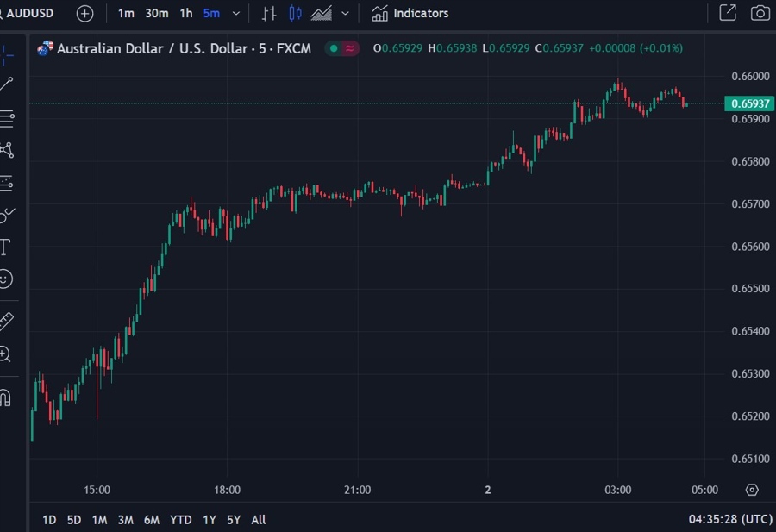Click the green market status dot

tap(334, 48)
